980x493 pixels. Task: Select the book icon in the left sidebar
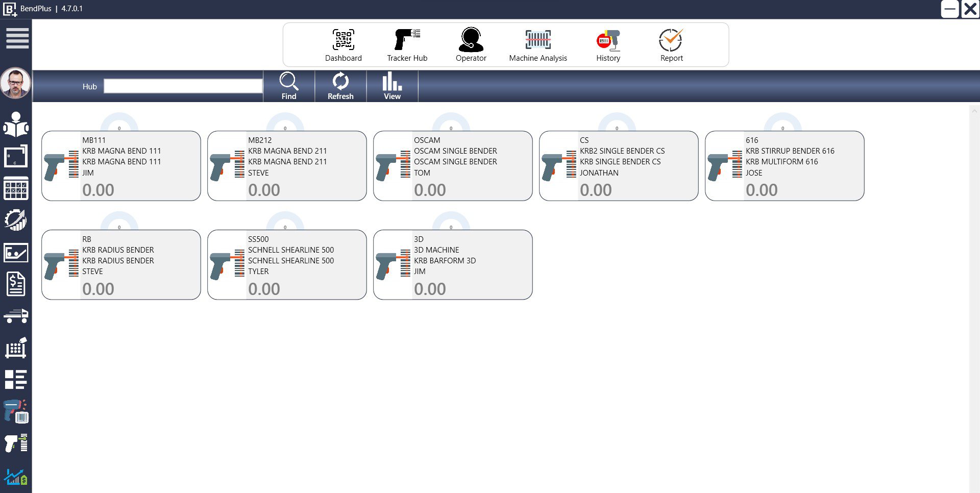pyautogui.click(x=16, y=125)
